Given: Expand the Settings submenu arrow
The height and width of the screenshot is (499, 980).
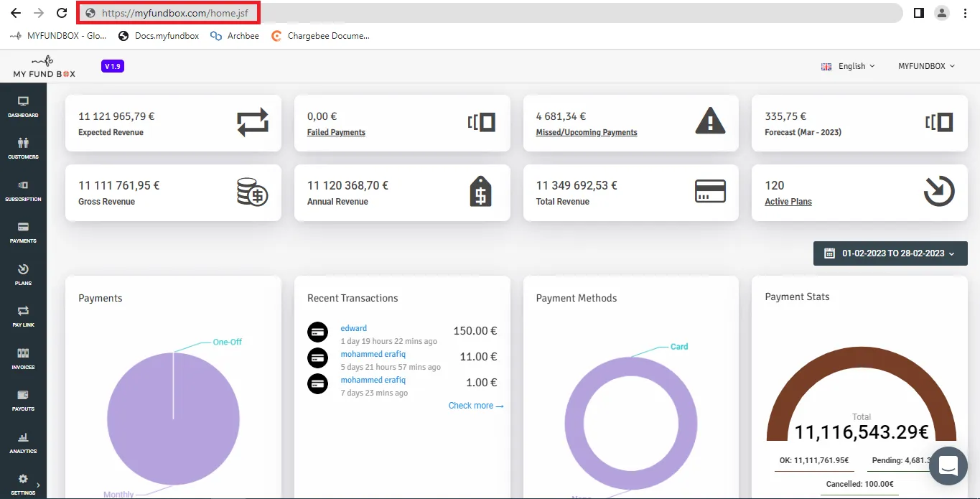Looking at the screenshot, I should click(38, 485).
